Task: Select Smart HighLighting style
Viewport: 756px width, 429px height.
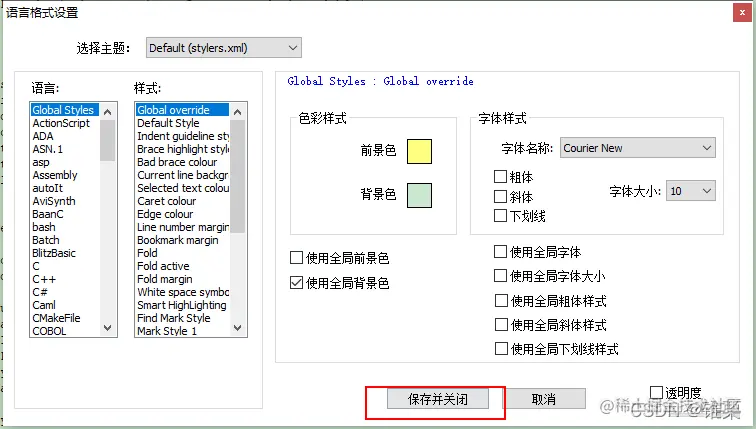Action: coord(182,305)
